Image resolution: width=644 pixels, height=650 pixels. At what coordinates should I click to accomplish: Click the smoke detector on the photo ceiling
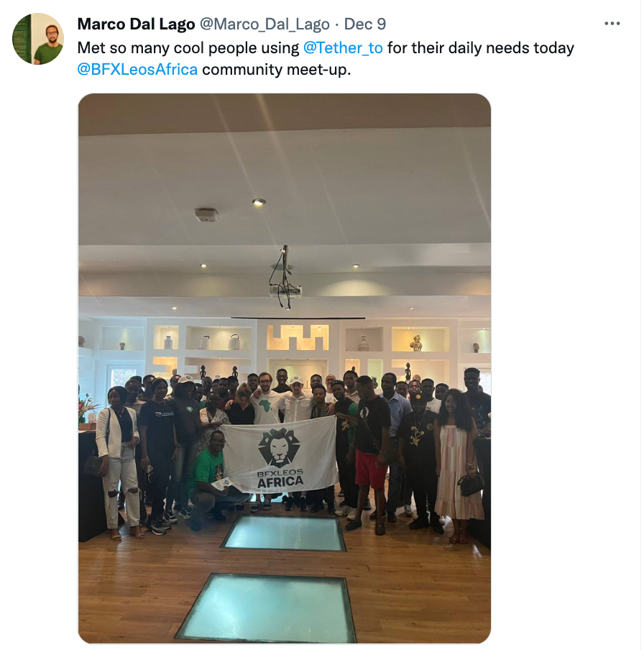click(x=206, y=214)
